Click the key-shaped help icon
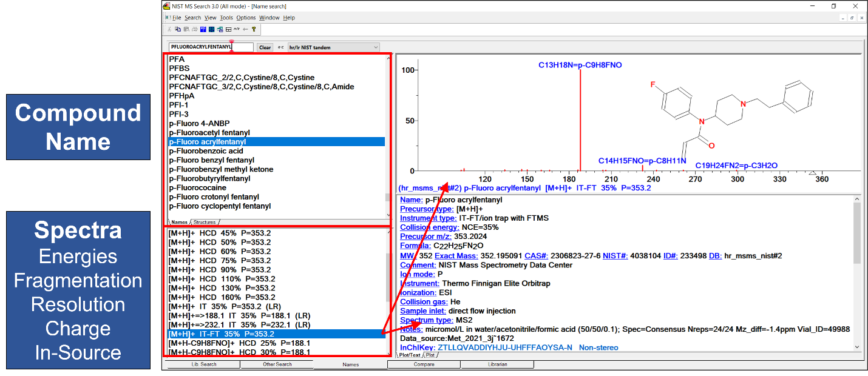868x376 pixels. pyautogui.click(x=254, y=29)
